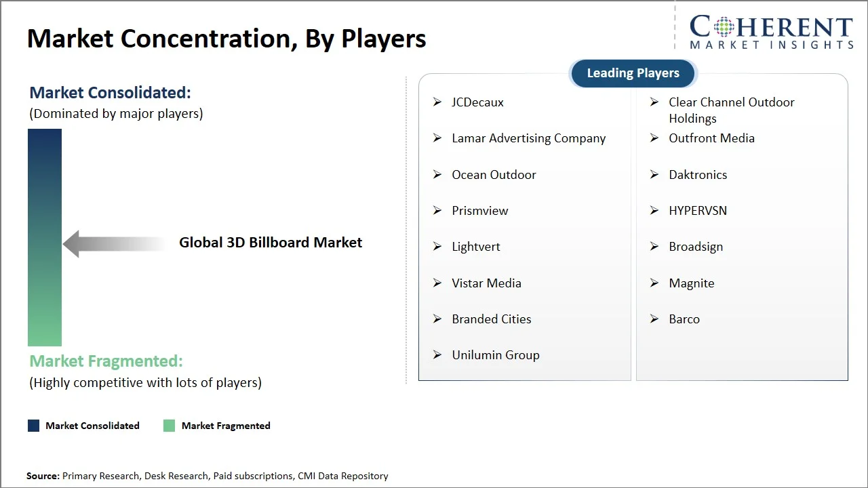Click 'Broadsign' entry
This screenshot has width=868, height=488.
(x=696, y=247)
